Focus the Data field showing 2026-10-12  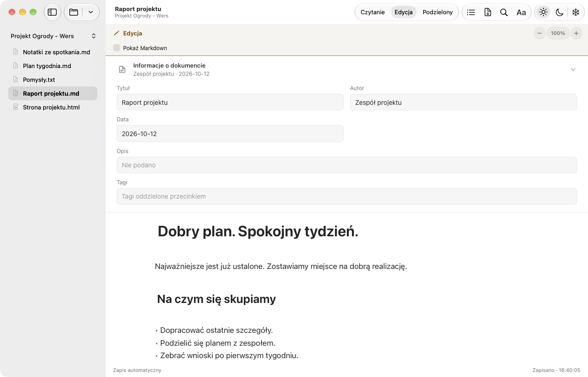[x=230, y=133]
